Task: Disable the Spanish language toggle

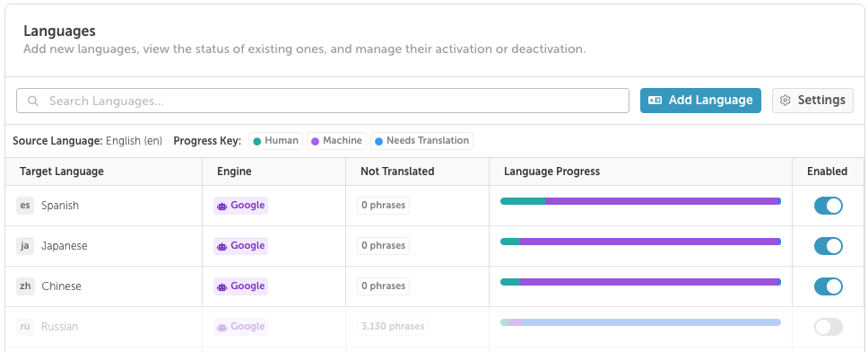Action: click(x=829, y=206)
